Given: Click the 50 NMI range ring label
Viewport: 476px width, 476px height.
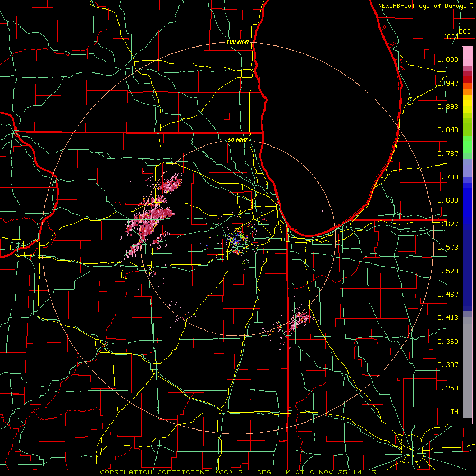Looking at the screenshot, I should 237,140.
